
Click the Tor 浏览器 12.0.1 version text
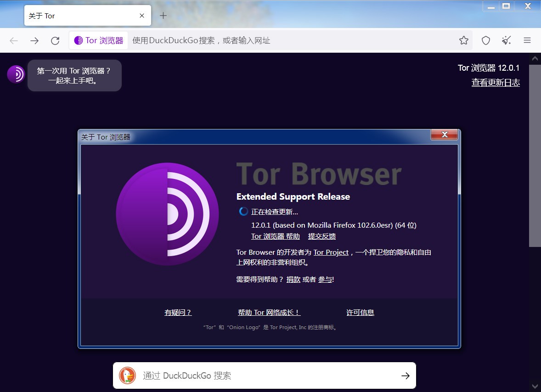click(489, 68)
